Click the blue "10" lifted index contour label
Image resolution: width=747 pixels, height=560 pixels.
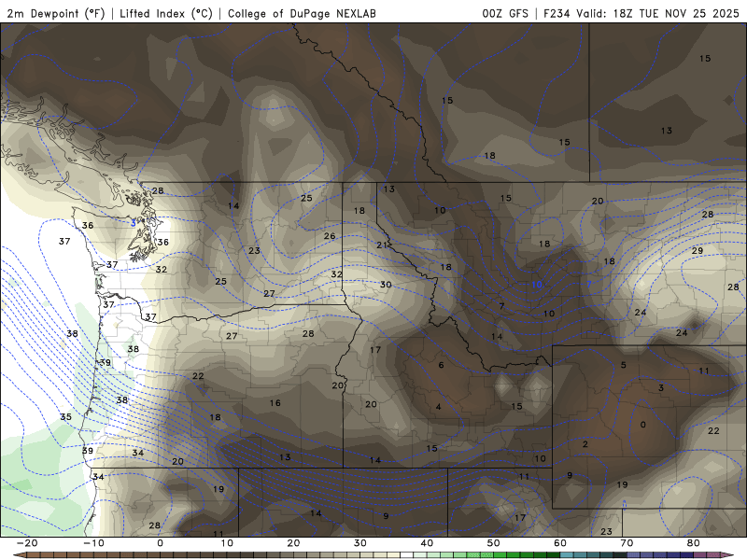click(x=537, y=285)
